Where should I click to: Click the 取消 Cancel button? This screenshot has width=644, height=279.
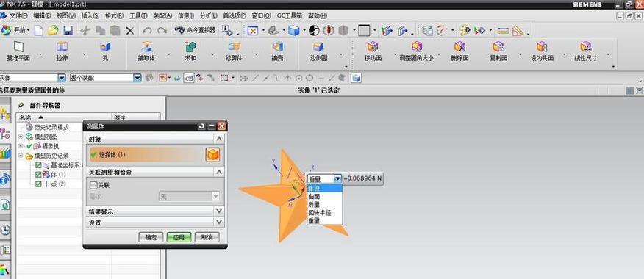pos(207,237)
